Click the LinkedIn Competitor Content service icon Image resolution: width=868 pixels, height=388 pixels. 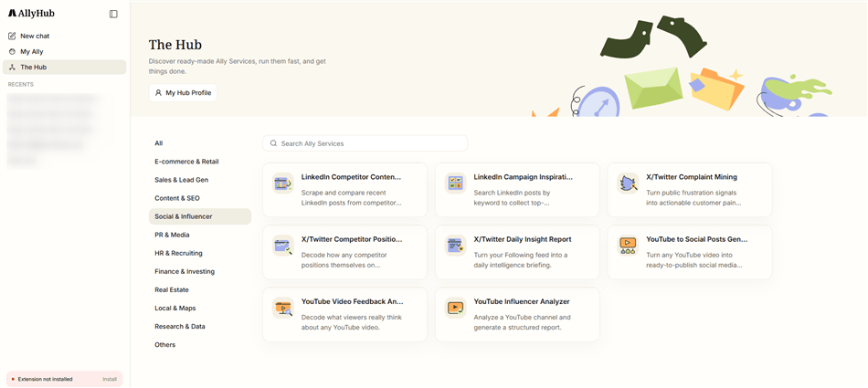click(x=283, y=184)
